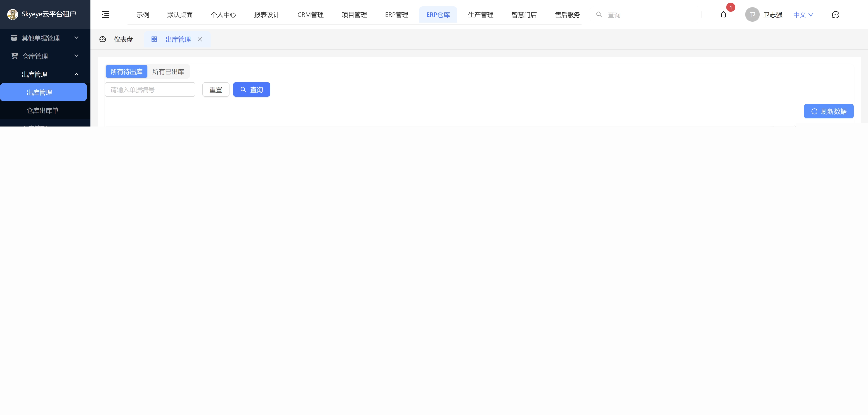Select 所有待出库 filter
The height and width of the screenshot is (415, 868).
126,72
